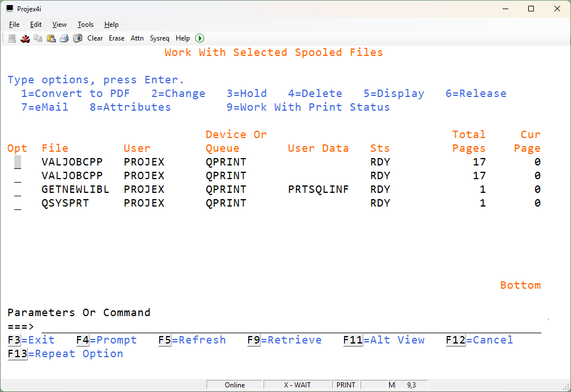This screenshot has height=392, width=571.
Task: Click the F12=Cancel function key
Action: 479,340
